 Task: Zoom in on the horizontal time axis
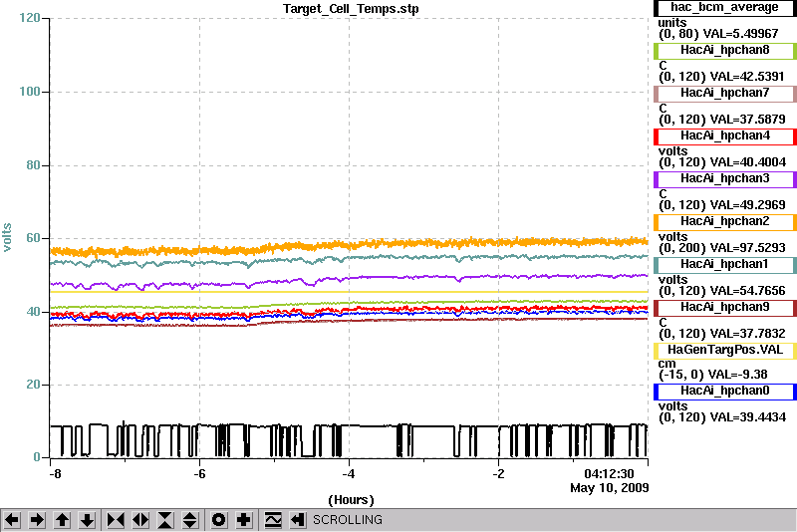click(x=116, y=520)
